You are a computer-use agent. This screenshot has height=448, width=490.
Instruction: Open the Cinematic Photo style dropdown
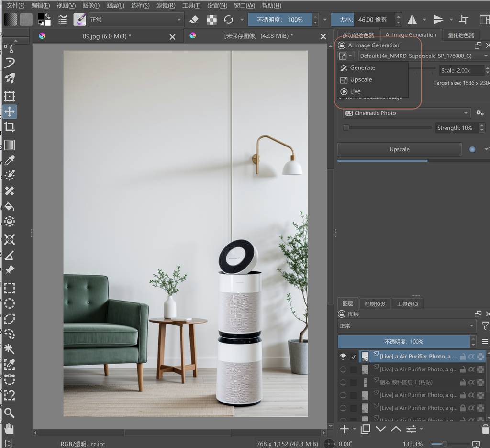pyautogui.click(x=407, y=113)
